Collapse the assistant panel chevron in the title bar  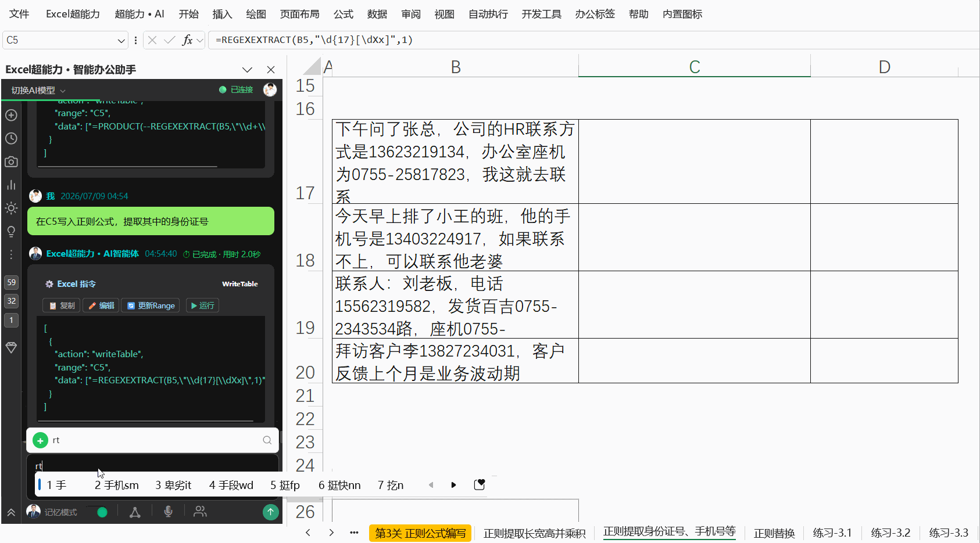tap(247, 70)
